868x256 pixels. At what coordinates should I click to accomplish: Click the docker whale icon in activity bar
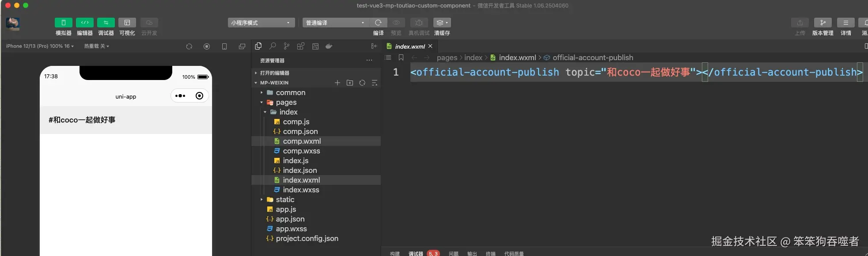[x=329, y=46]
